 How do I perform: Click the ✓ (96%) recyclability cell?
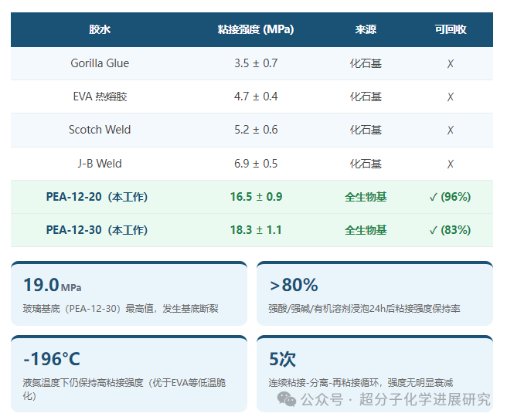[450, 197]
